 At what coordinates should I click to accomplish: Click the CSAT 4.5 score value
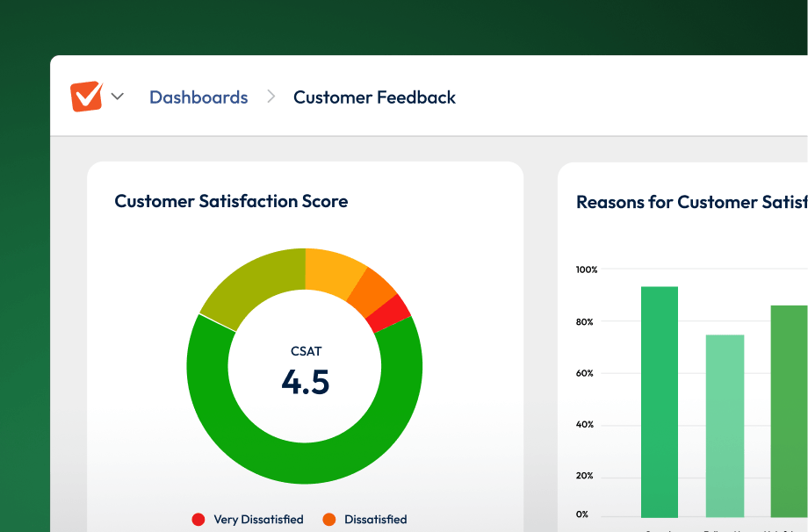(x=305, y=381)
